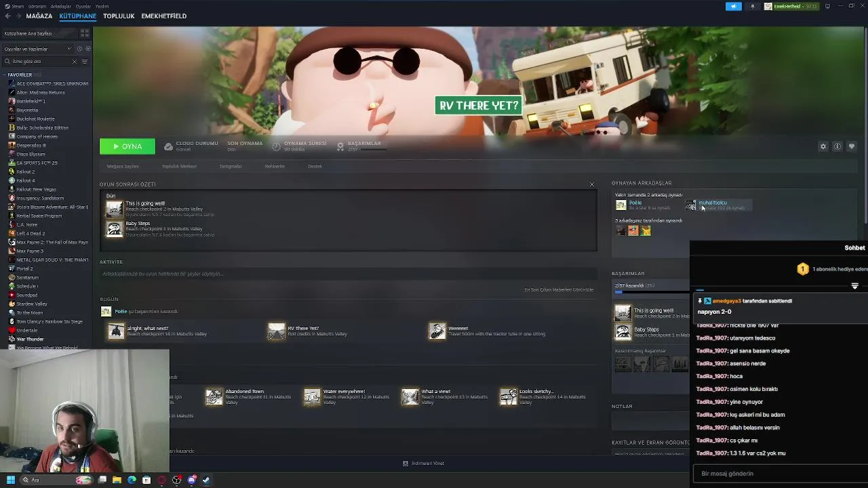Viewport: 868px width, 488px height.
Task: Click the Weeeee! achievement icon
Action: pos(437,331)
